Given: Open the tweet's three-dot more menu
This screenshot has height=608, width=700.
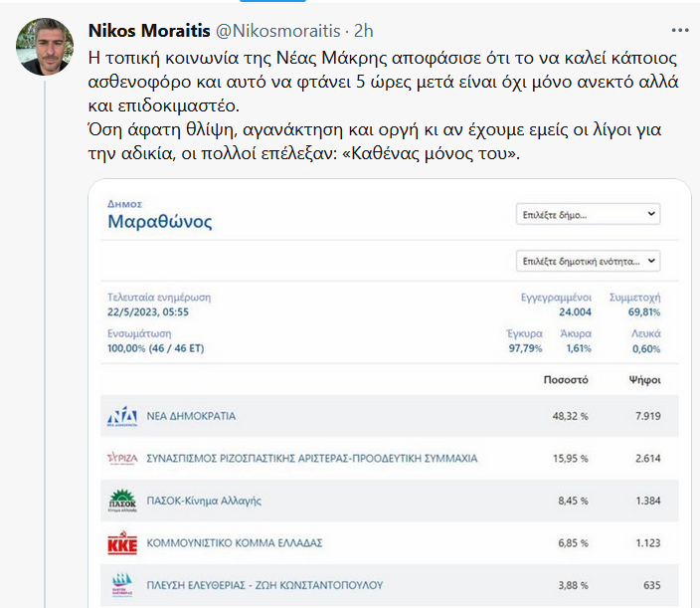Looking at the screenshot, I should pos(680,31).
